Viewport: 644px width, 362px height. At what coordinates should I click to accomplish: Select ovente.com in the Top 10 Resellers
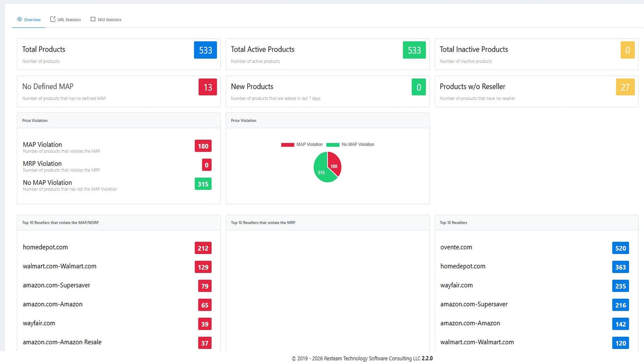tap(456, 247)
